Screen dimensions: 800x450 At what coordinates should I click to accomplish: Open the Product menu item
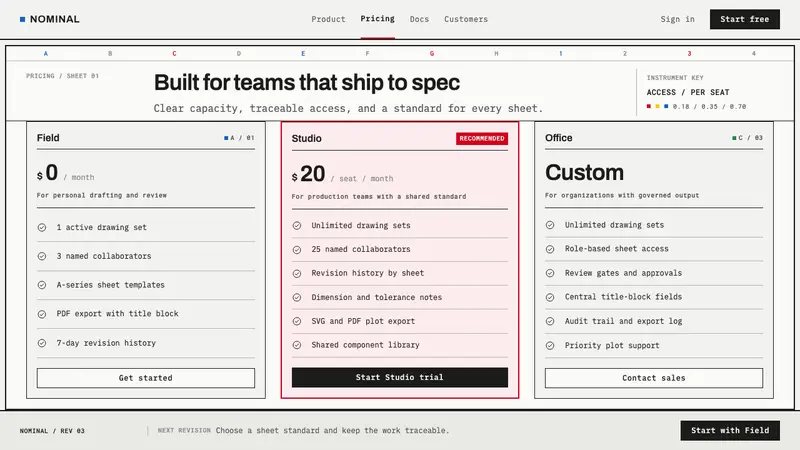(x=328, y=19)
